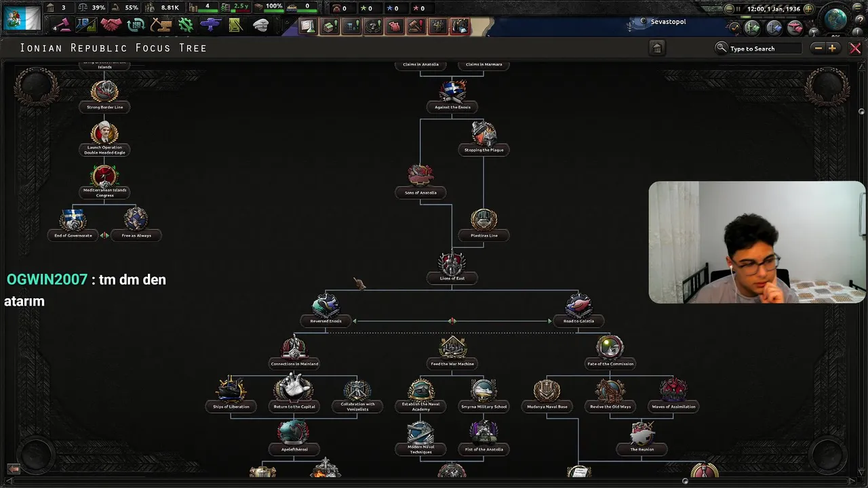Open the Recruit and Deploy tank icon
This screenshot has height=488, width=868.
pos(210,25)
